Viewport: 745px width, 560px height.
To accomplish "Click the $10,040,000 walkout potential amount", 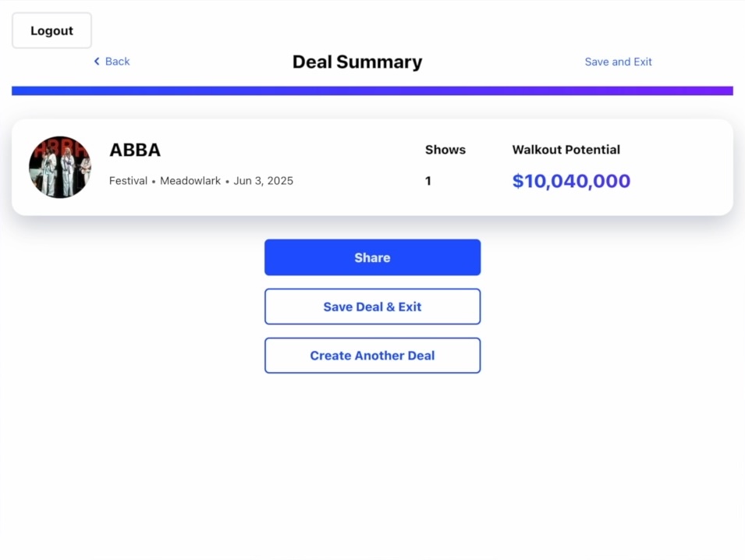I will click(x=571, y=181).
